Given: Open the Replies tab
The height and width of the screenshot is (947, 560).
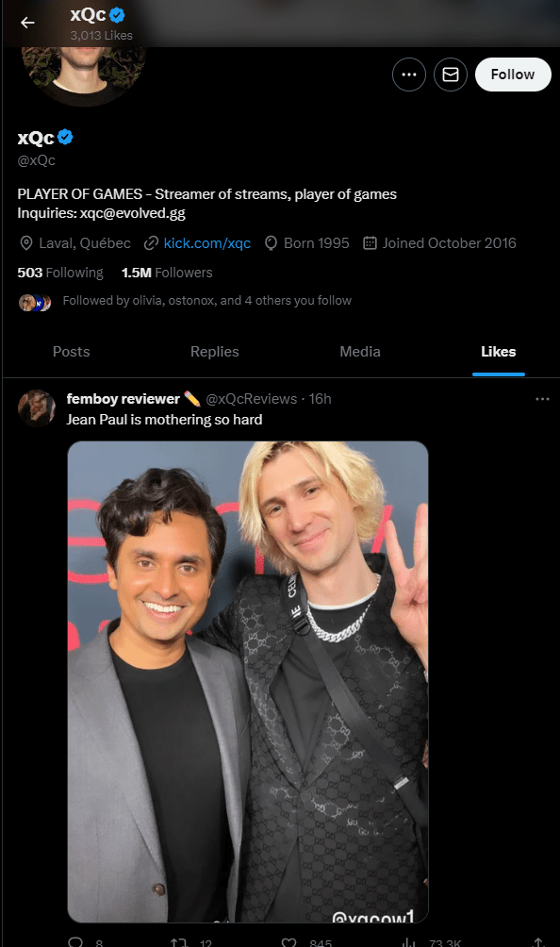Looking at the screenshot, I should pos(214,351).
